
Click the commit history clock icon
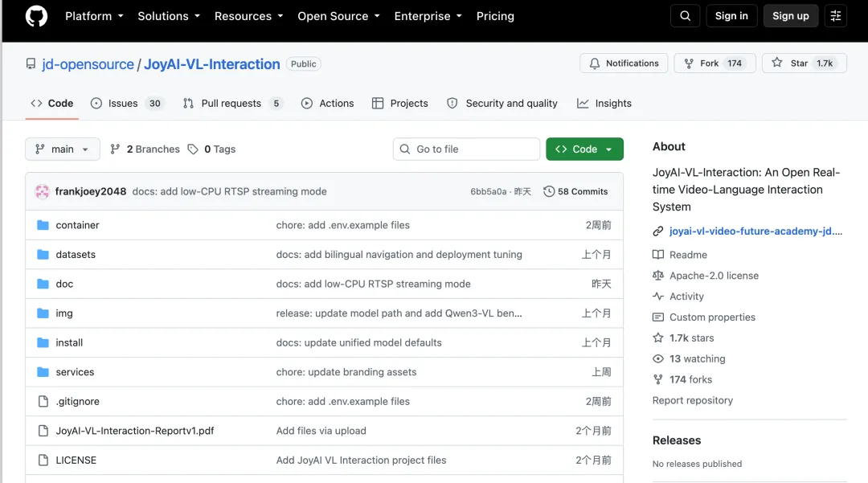(x=549, y=191)
